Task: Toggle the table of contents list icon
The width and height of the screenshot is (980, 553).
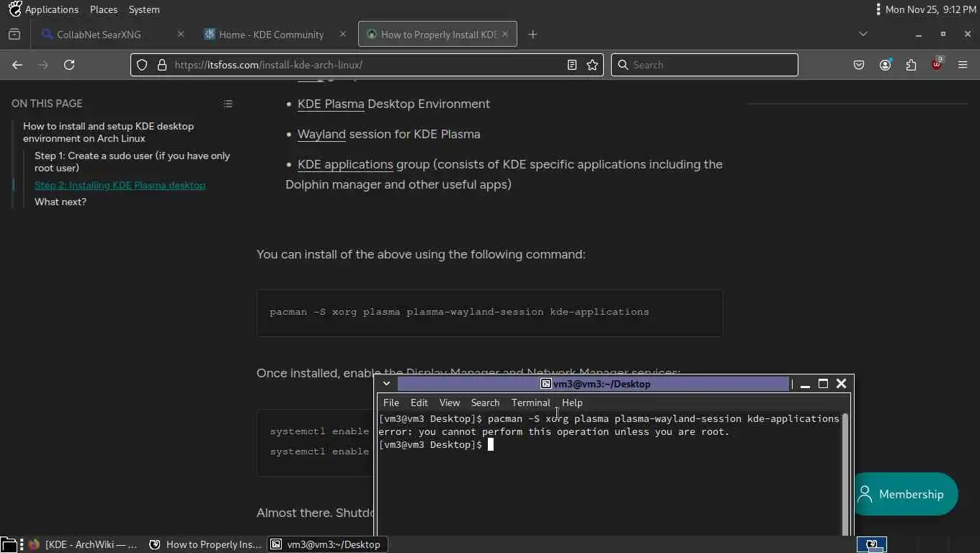Action: (228, 104)
